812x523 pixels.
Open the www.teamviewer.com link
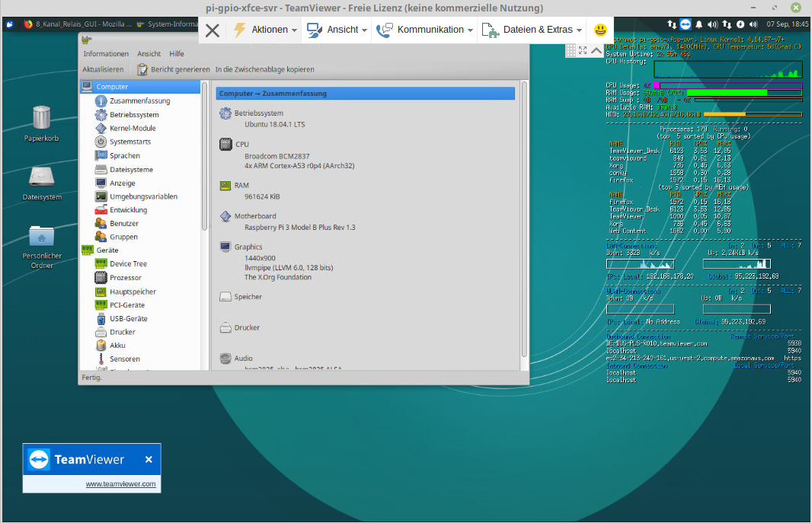click(120, 484)
